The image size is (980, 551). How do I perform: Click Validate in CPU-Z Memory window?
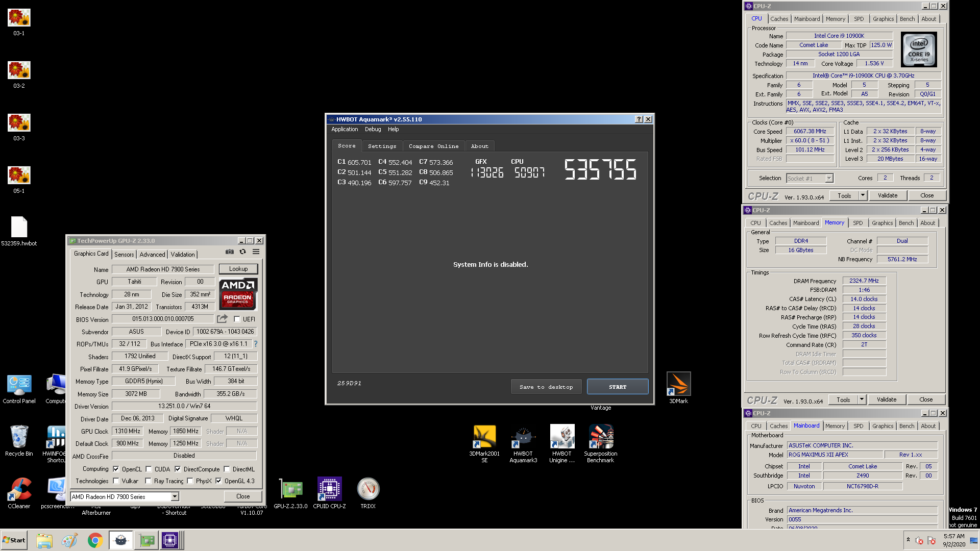coord(887,399)
